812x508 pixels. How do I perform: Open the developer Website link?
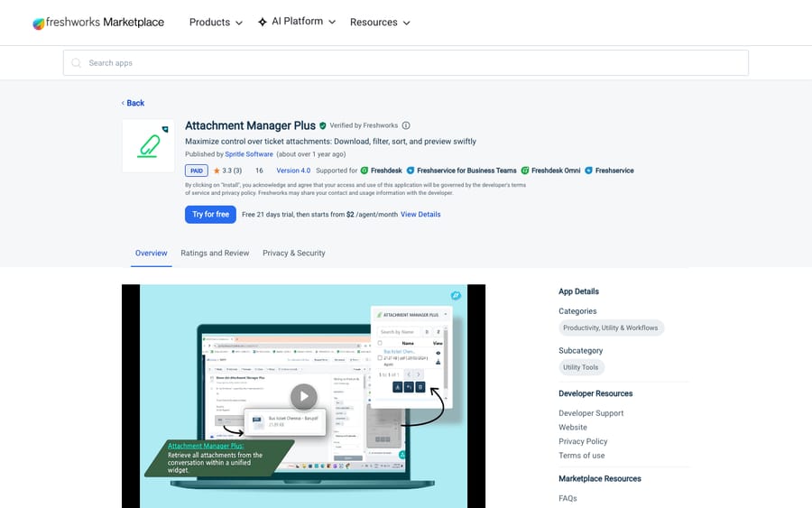(x=573, y=427)
